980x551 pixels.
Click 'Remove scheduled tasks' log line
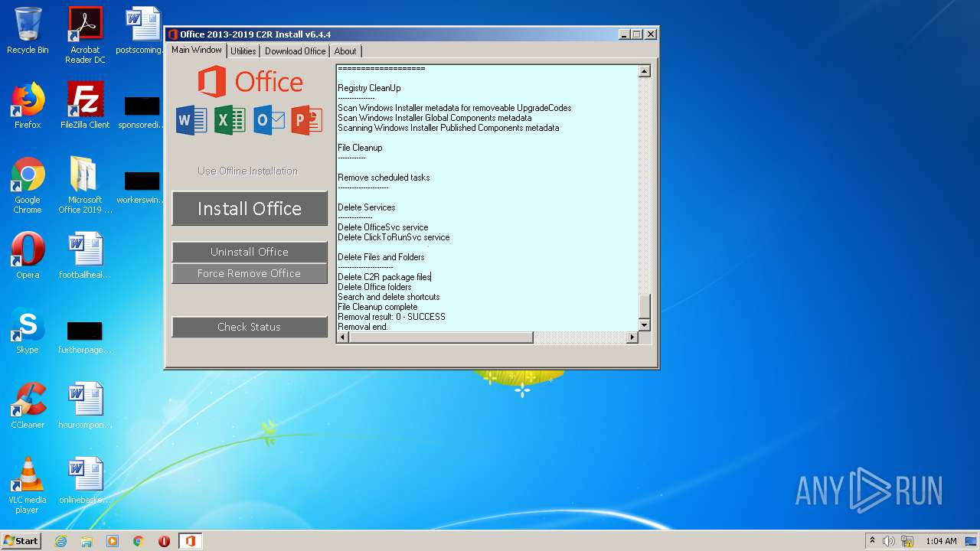(x=384, y=178)
